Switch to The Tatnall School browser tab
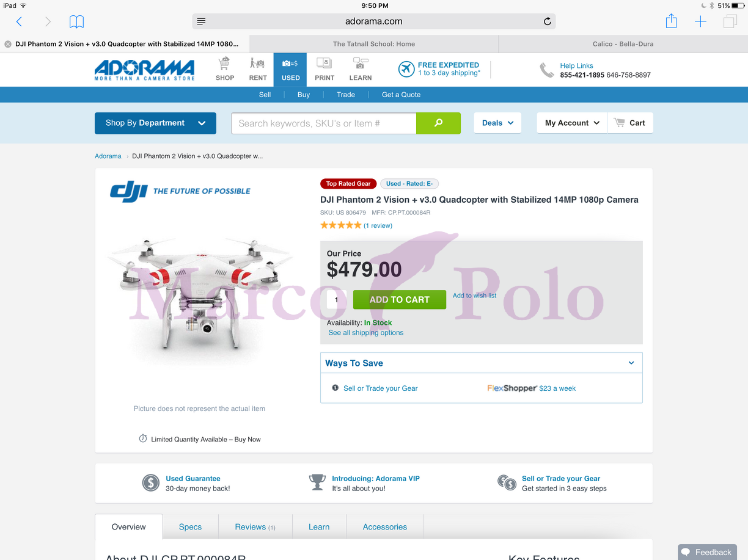Viewport: 748px width, 560px height. 374,44
